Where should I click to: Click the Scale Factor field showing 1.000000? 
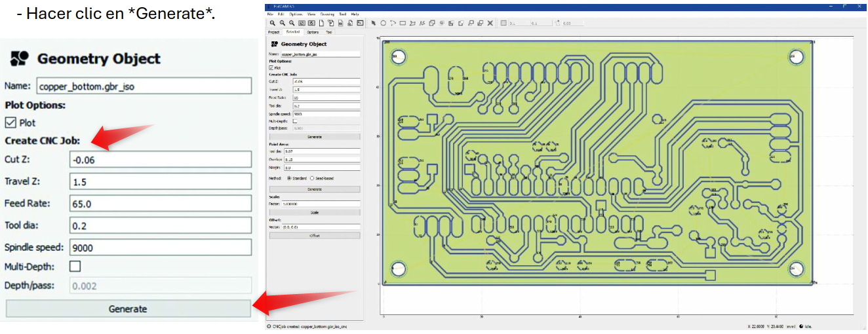[x=322, y=204]
